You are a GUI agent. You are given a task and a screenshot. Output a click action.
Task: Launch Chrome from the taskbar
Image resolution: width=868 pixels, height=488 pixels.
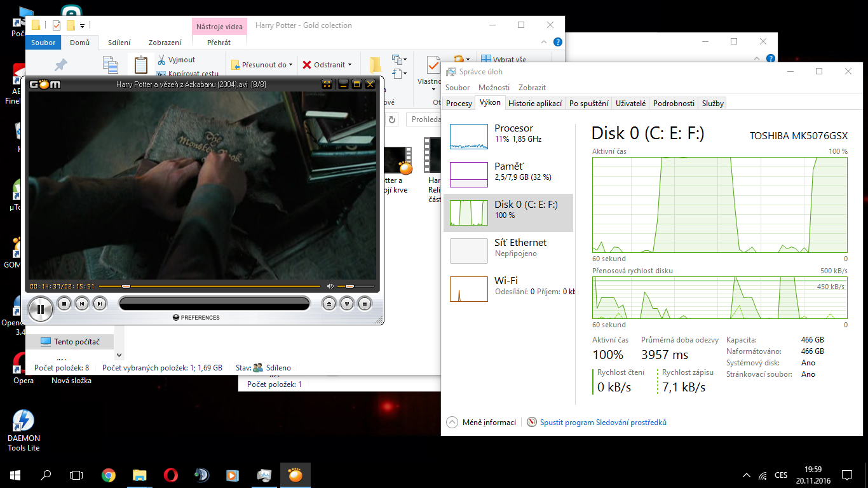tap(109, 475)
